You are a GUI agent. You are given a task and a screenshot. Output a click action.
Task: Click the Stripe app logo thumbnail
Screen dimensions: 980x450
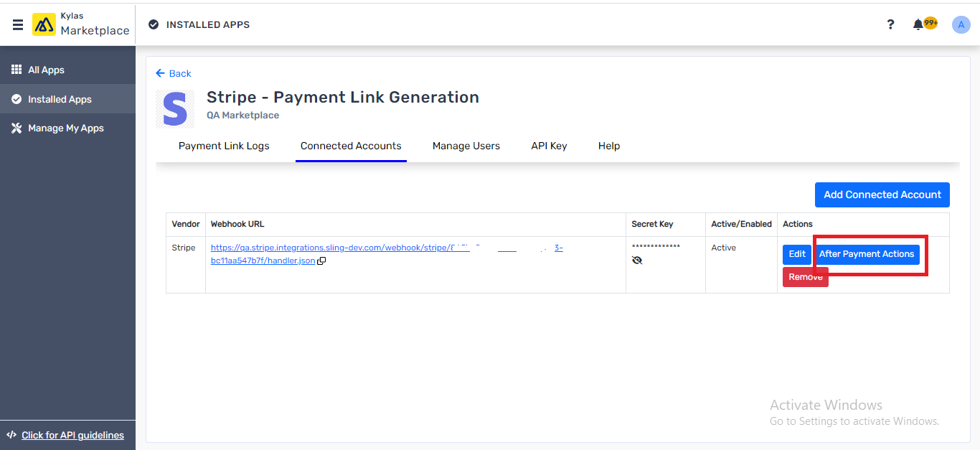point(174,108)
